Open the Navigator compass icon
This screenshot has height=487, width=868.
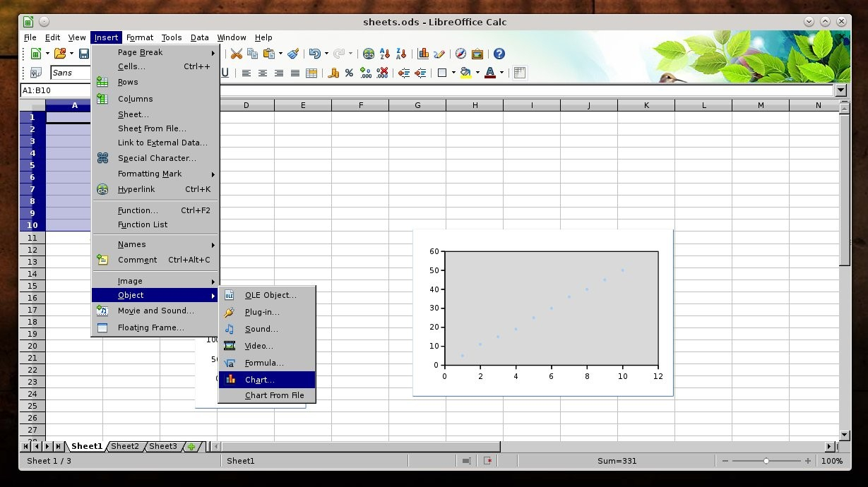[x=460, y=54]
